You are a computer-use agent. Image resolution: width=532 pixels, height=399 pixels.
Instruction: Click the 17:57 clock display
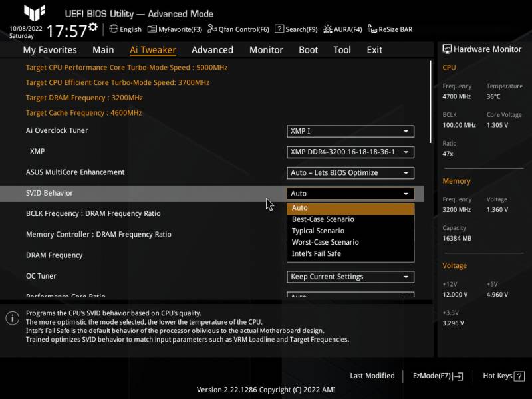click(67, 31)
